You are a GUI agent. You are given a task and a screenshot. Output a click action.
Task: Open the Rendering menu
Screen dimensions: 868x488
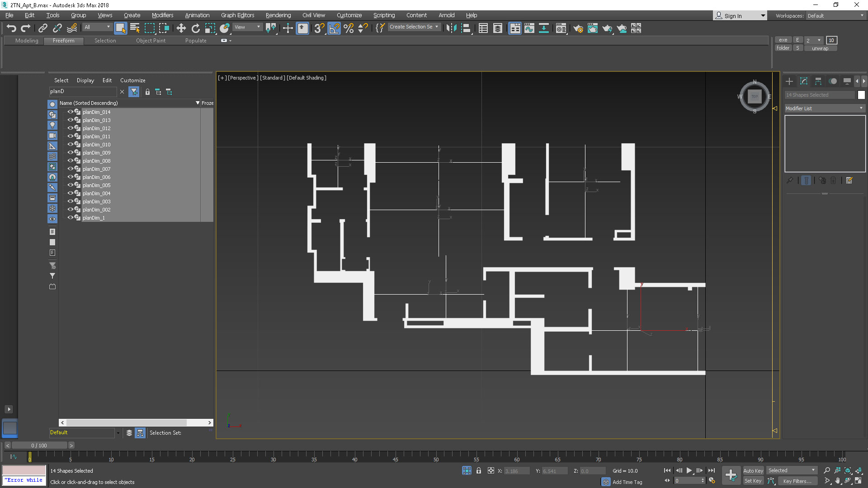[278, 15]
